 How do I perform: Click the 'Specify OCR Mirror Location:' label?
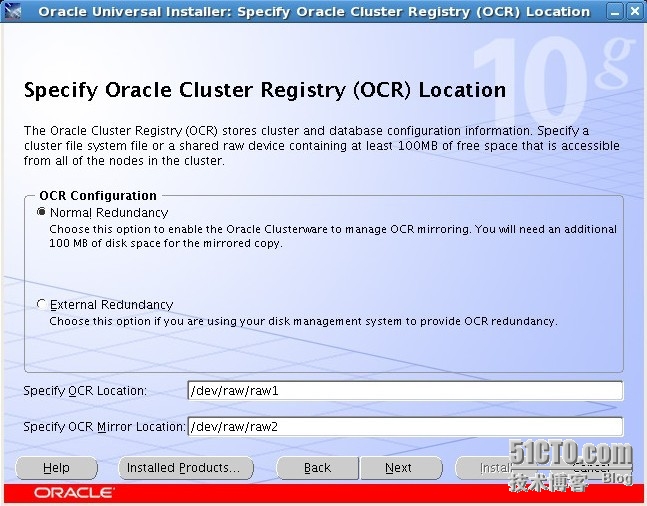coord(104,426)
